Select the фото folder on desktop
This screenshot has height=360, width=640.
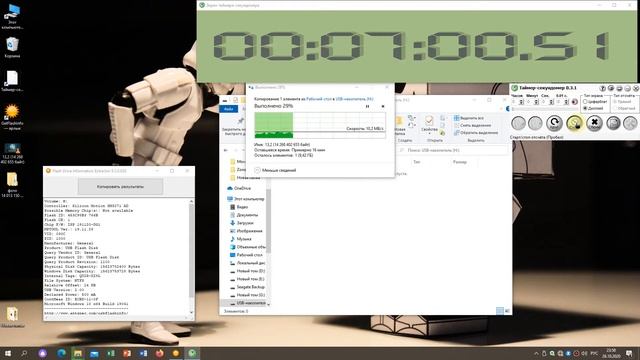click(x=12, y=184)
